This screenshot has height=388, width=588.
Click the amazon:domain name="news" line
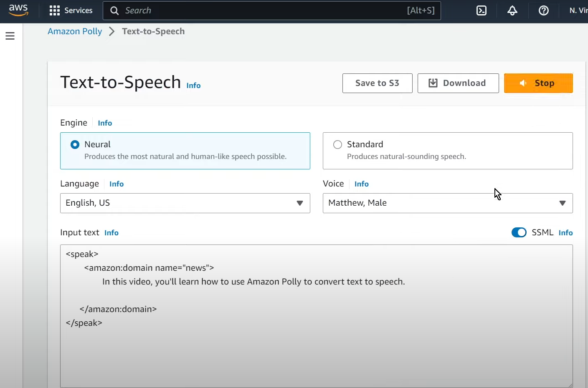(x=149, y=268)
